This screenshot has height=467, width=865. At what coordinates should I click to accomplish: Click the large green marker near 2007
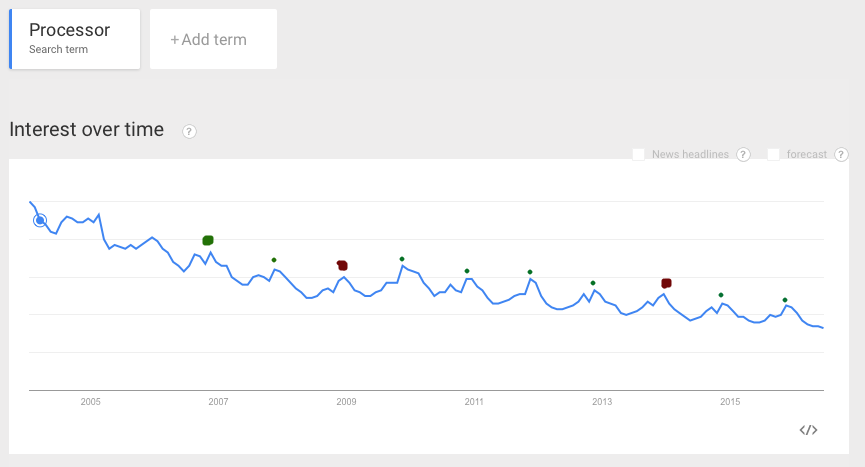tap(208, 240)
